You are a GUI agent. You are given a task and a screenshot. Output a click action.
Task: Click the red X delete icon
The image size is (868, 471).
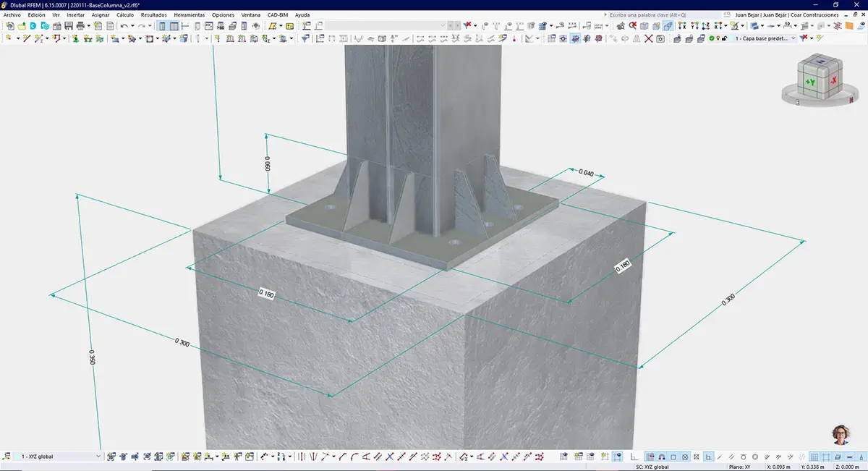click(649, 38)
